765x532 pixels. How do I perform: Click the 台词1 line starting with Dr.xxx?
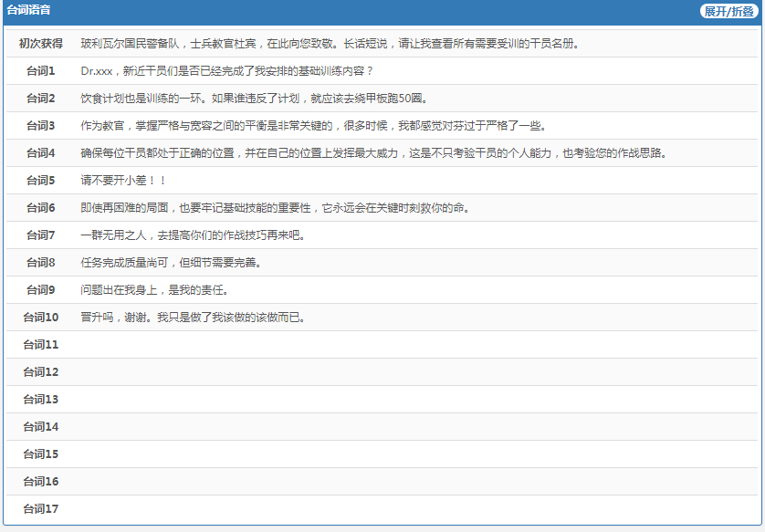coord(226,71)
